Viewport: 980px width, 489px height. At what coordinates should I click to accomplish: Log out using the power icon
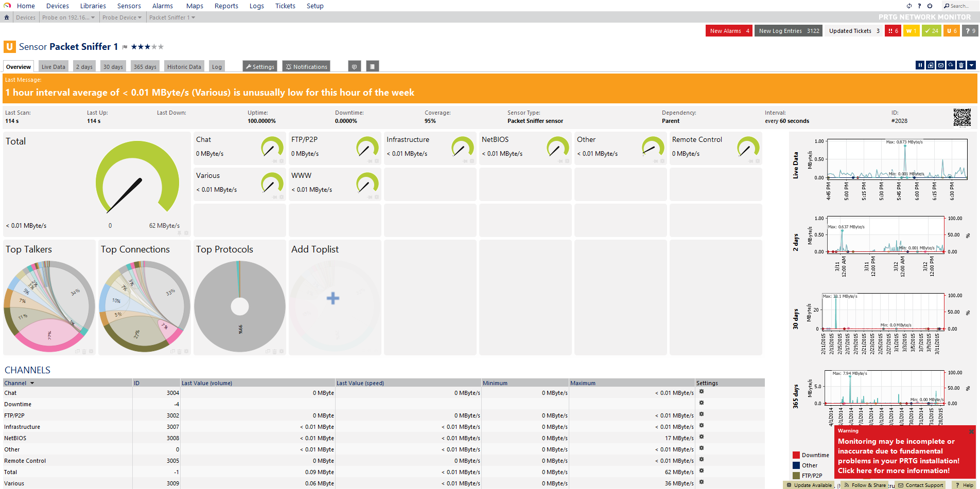point(930,6)
